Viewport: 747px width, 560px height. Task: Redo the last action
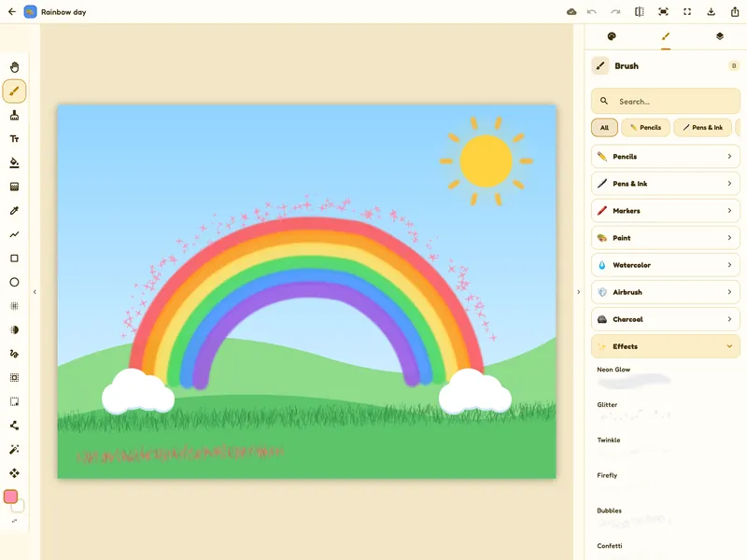[x=615, y=12]
